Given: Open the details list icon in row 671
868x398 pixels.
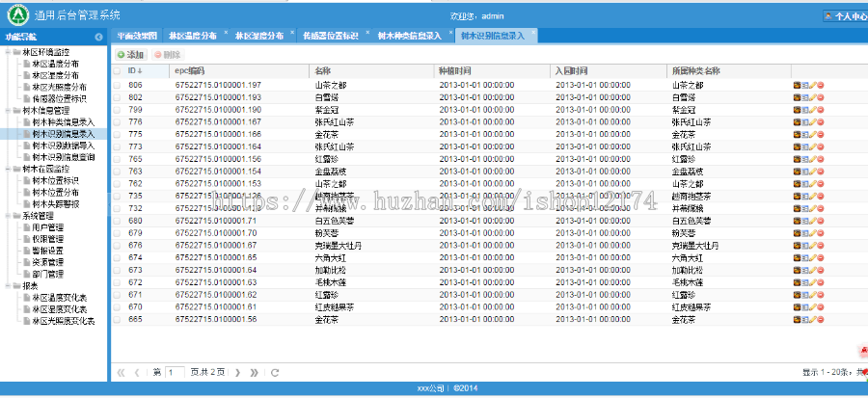Looking at the screenshot, I should pos(805,294).
